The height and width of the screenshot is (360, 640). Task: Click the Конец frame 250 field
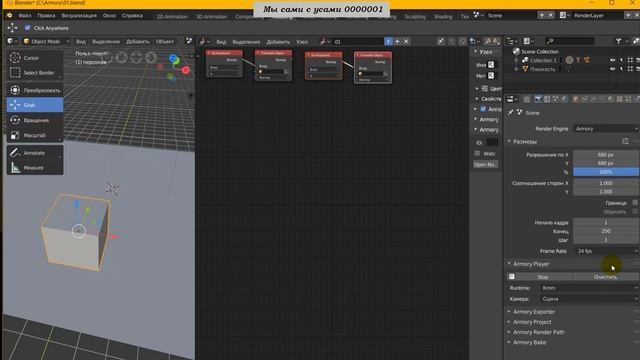[606, 231]
